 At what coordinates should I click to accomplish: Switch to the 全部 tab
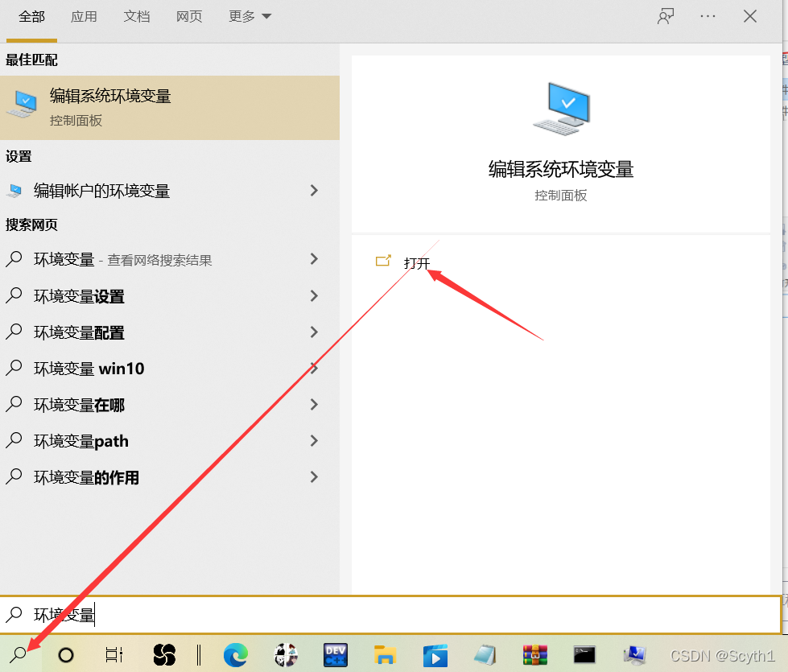[x=31, y=17]
